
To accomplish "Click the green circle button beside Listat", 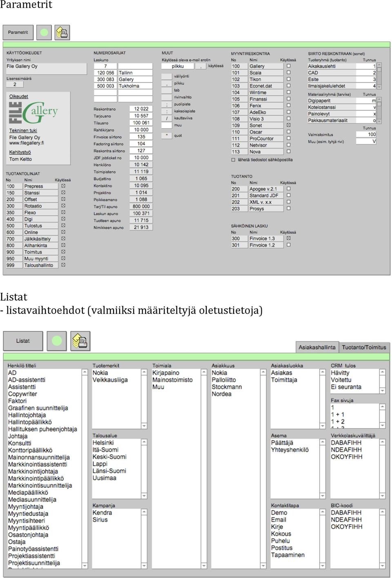I will [x=57, y=341].
